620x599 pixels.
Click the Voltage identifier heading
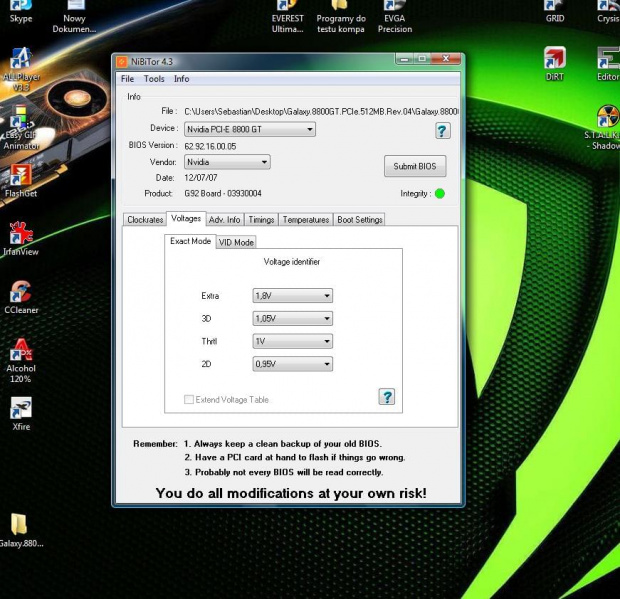[291, 262]
